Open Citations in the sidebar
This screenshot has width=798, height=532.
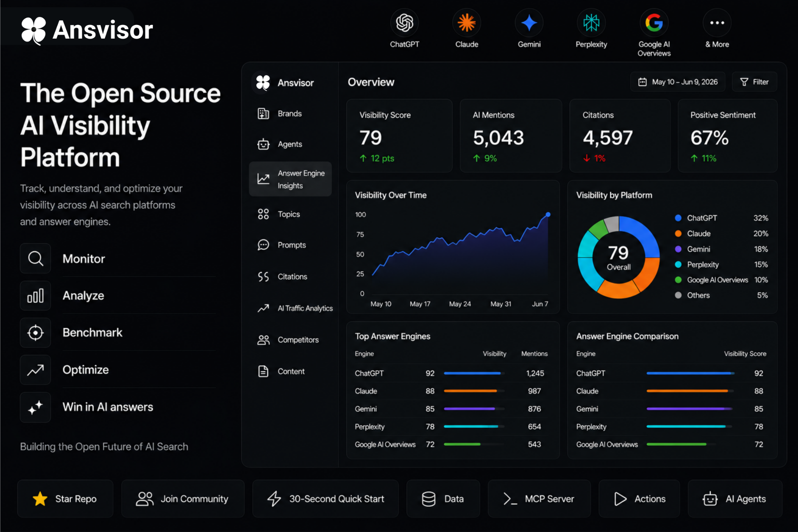[290, 276]
